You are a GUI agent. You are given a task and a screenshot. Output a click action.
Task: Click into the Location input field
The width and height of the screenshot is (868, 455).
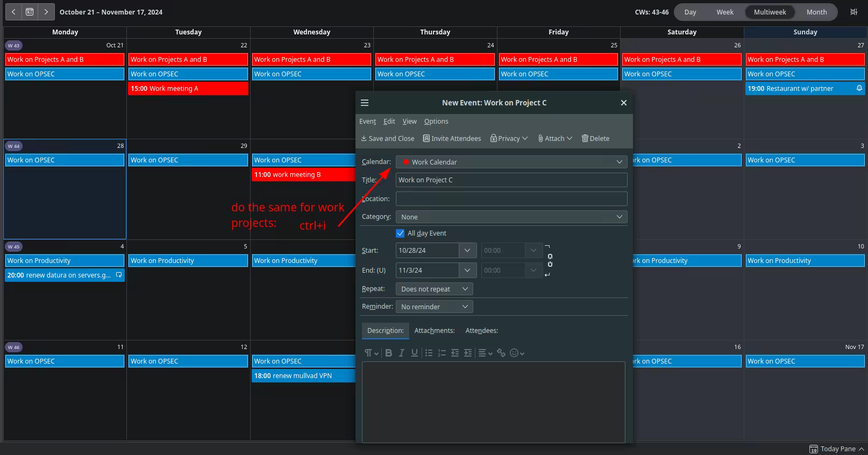coord(511,198)
